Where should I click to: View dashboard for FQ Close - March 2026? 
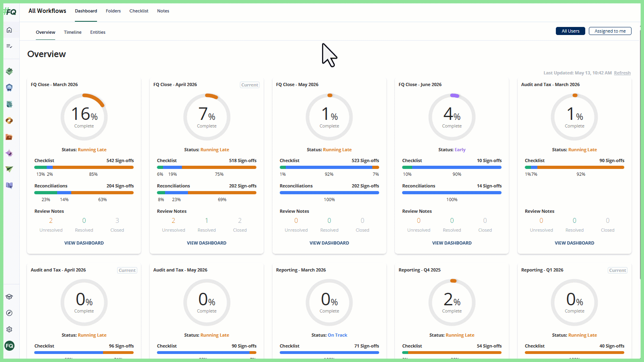pyautogui.click(x=84, y=243)
